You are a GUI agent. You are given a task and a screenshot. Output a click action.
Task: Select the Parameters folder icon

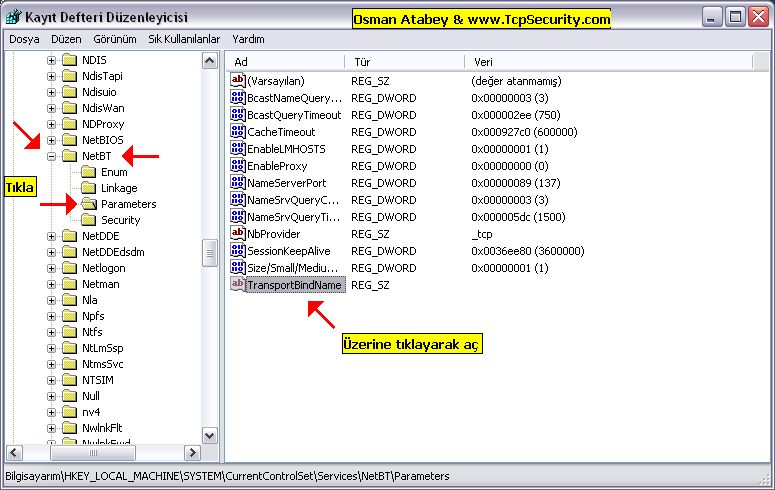point(88,204)
